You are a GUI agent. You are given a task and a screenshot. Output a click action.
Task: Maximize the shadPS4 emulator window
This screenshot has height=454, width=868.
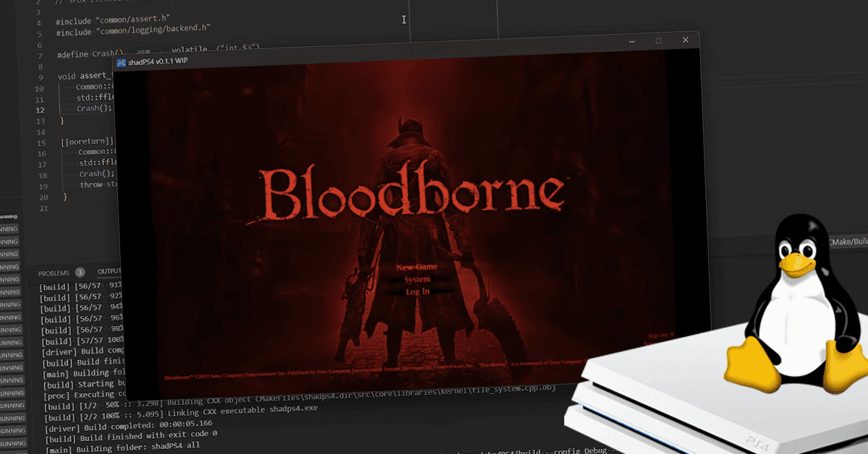(659, 40)
